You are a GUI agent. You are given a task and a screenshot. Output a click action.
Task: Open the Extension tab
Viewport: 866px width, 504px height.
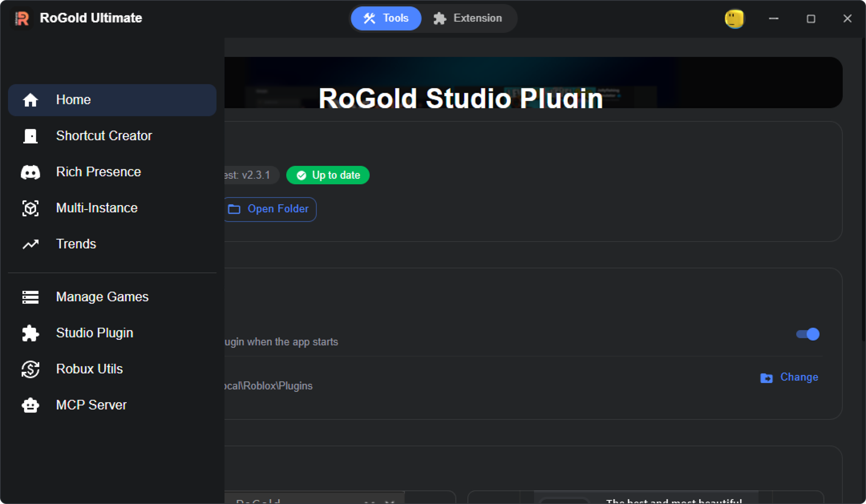[x=467, y=18]
